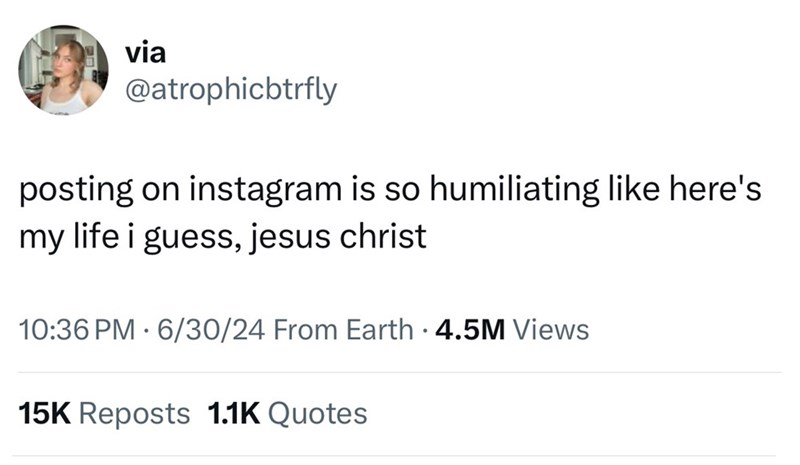Click the bold 4.5M view count
This screenshot has width=800, height=465.
[464, 328]
